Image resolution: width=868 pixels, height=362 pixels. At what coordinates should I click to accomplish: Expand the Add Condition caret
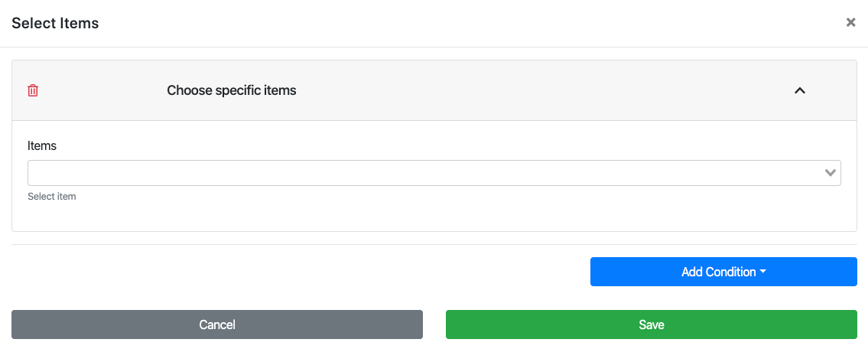tap(763, 272)
